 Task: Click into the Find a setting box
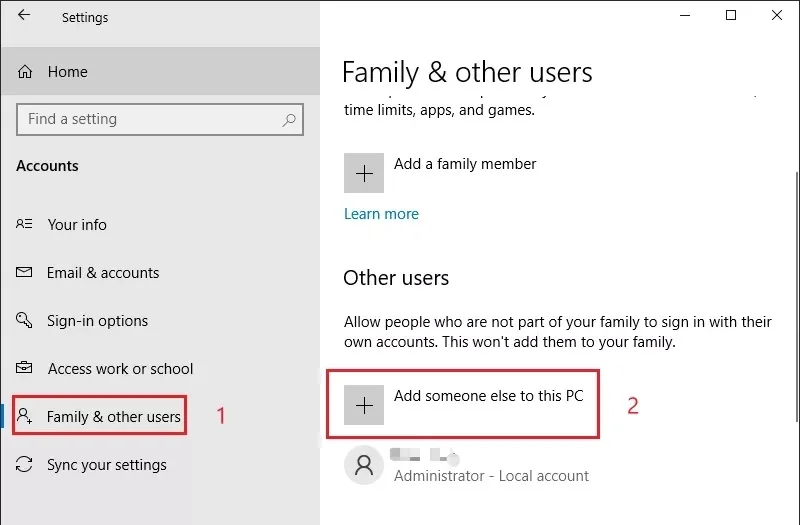point(160,119)
